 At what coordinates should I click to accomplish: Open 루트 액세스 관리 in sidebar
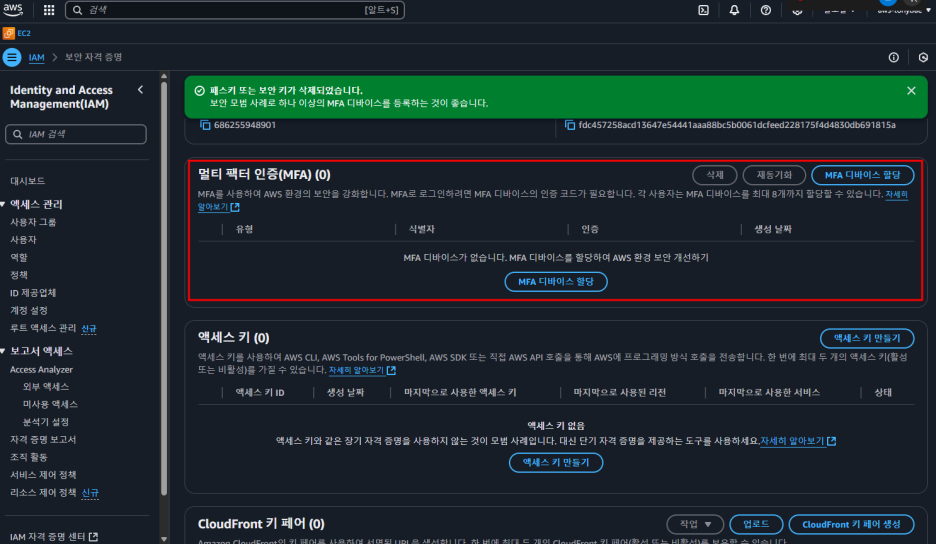point(43,328)
